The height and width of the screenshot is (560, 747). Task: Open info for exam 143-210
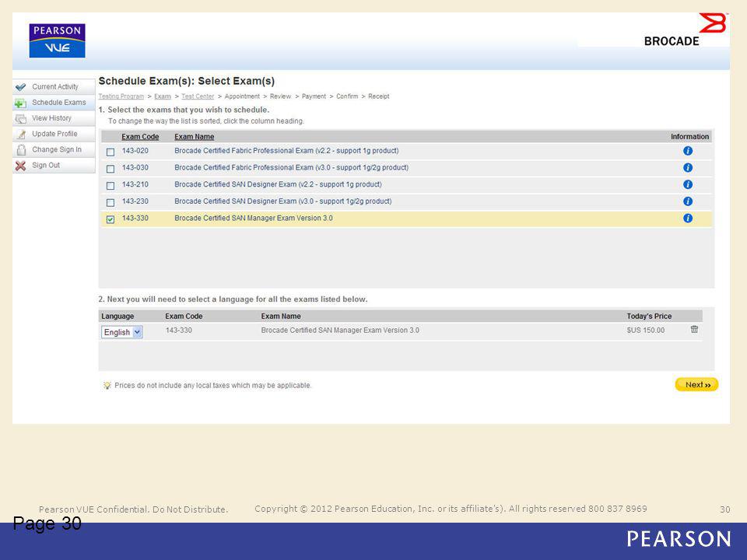pyautogui.click(x=687, y=184)
